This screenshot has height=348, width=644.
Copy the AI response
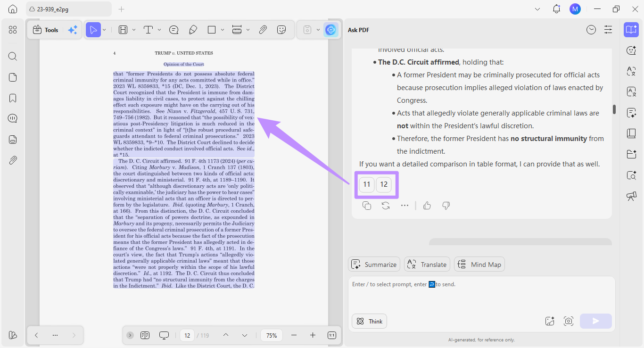click(x=367, y=206)
